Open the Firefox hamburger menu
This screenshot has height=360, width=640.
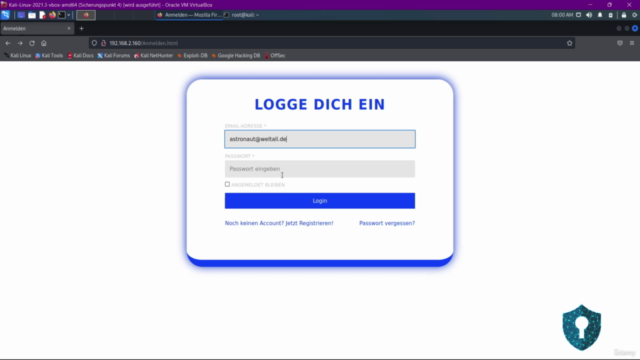pos(632,43)
